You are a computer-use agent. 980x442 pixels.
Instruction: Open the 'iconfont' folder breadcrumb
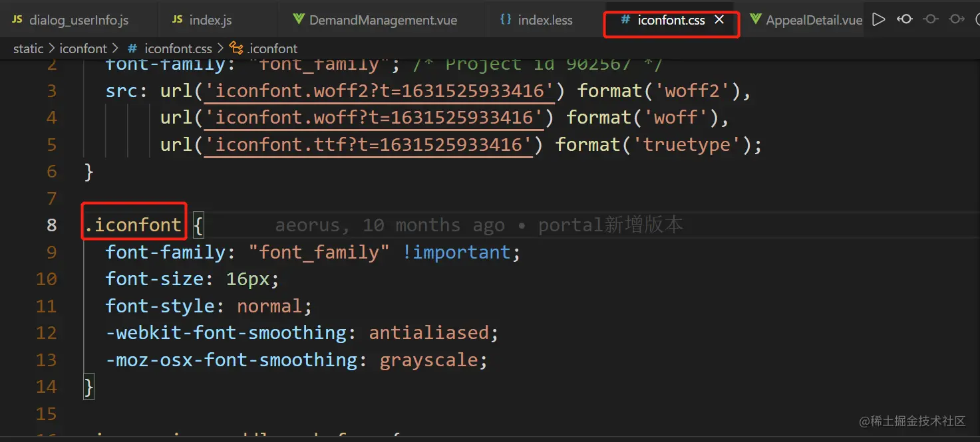[x=83, y=49]
